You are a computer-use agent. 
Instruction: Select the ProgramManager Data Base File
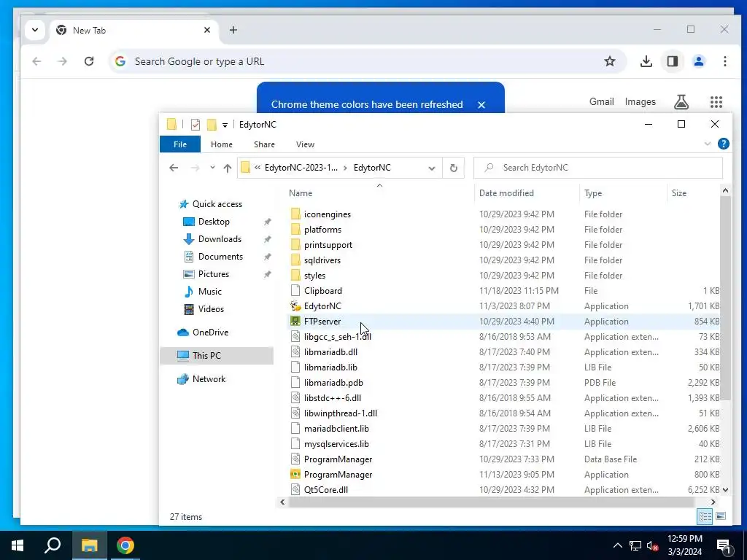(x=338, y=459)
